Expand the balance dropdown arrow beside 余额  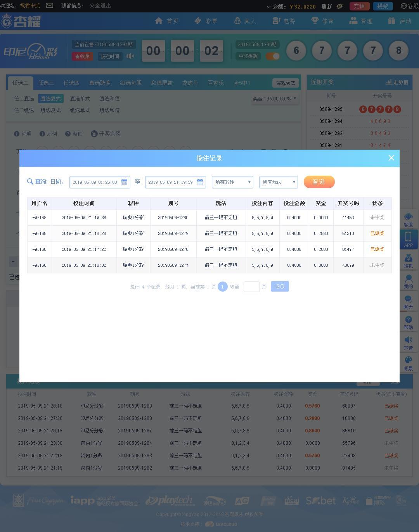[268, 7]
